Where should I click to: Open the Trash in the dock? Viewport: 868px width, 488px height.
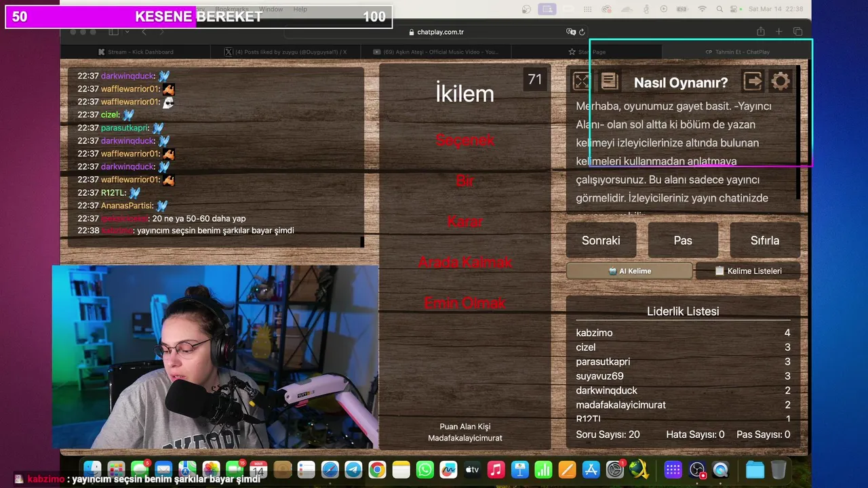point(778,469)
